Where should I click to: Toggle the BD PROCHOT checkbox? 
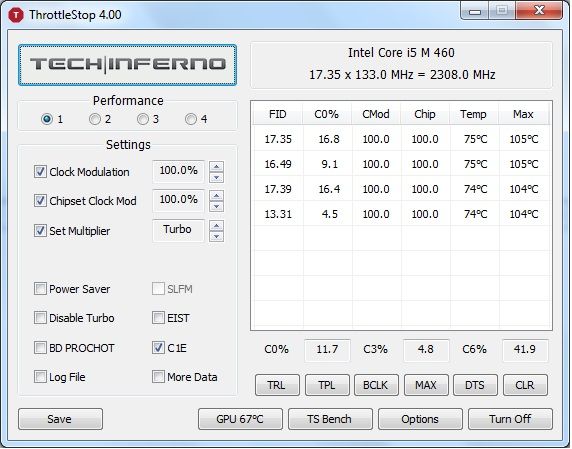tap(40, 348)
